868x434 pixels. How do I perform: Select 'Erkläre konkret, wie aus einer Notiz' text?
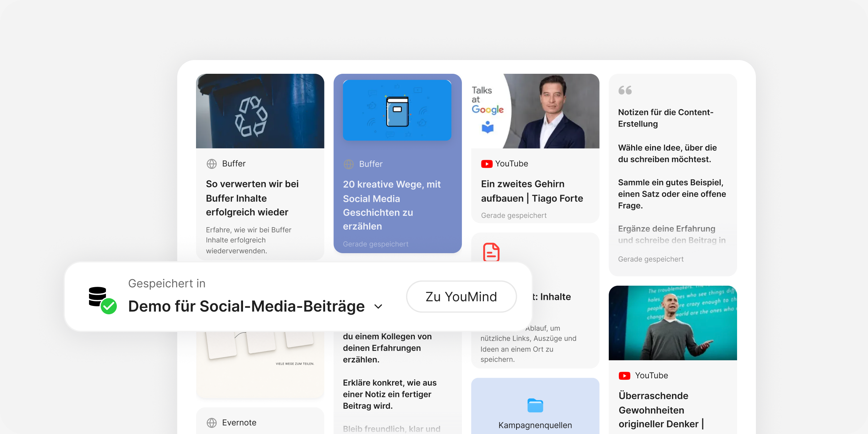tap(390, 394)
